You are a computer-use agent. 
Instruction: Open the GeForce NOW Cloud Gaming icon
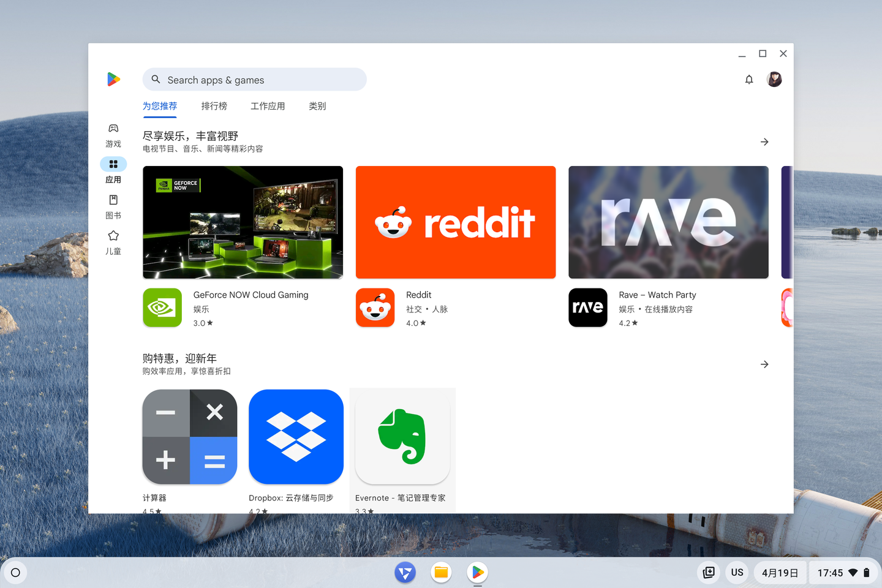[162, 307]
